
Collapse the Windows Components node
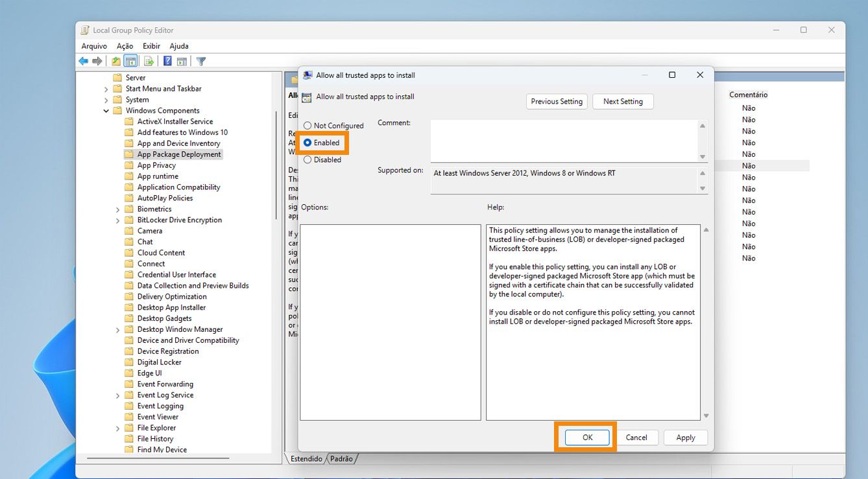106,111
